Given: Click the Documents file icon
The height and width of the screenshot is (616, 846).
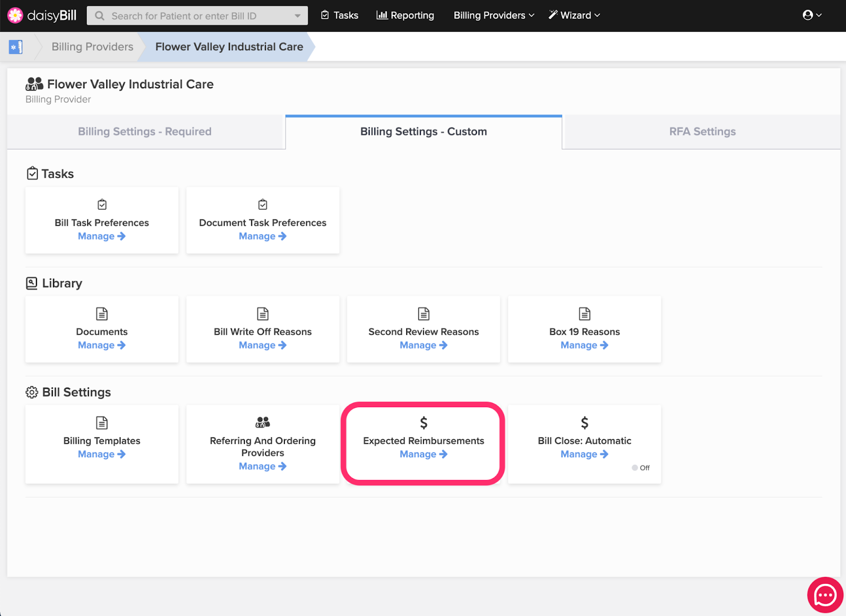Looking at the screenshot, I should (102, 314).
